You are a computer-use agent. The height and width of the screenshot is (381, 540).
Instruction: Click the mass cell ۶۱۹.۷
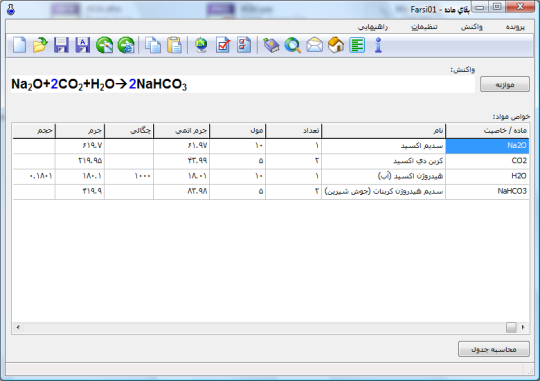coord(80,146)
